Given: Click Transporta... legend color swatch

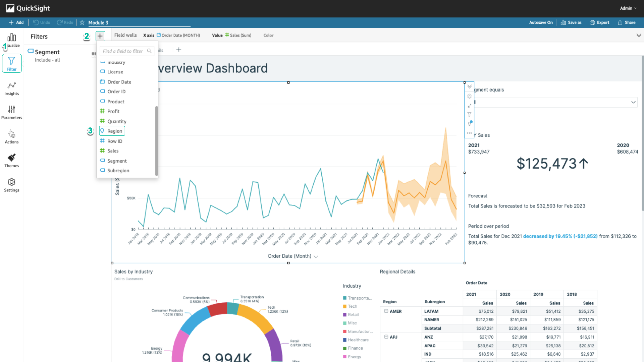Looking at the screenshot, I should [x=345, y=298].
